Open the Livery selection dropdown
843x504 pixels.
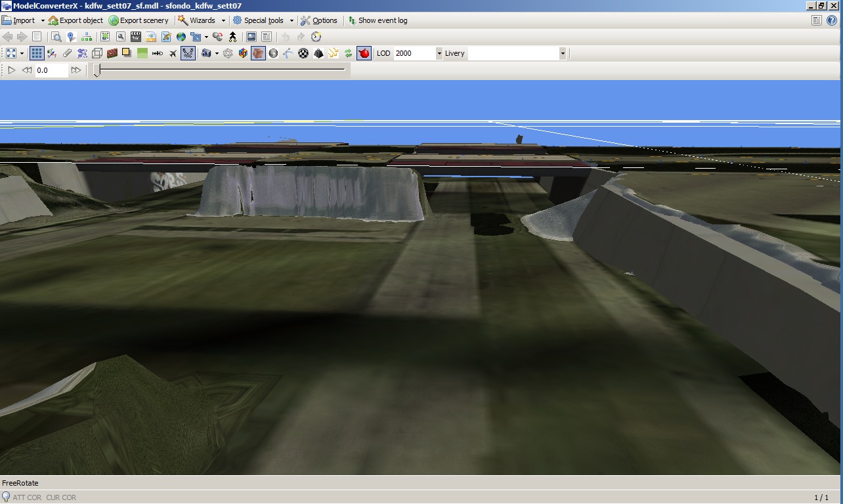coord(563,53)
